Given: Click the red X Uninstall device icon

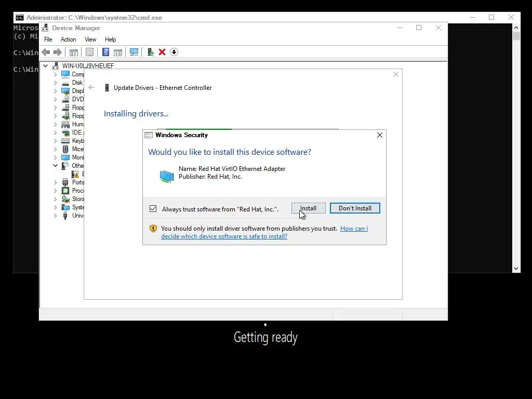Looking at the screenshot, I should coord(162,52).
